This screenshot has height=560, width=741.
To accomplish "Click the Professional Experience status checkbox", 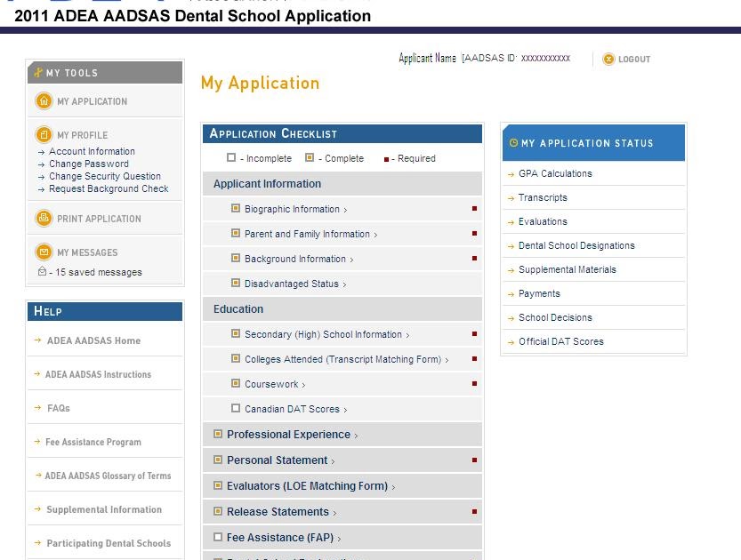I will coord(217,434).
